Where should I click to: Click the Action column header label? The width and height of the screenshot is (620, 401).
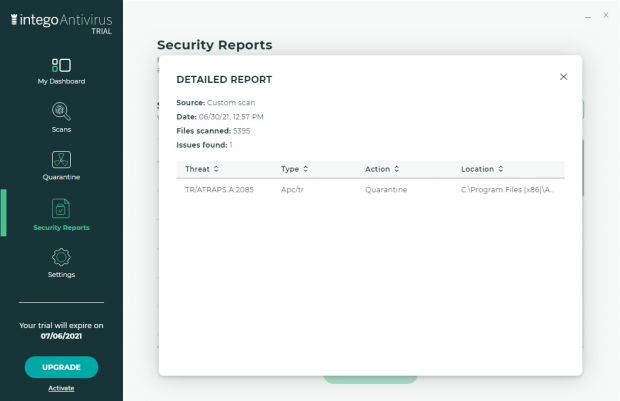(x=377, y=169)
